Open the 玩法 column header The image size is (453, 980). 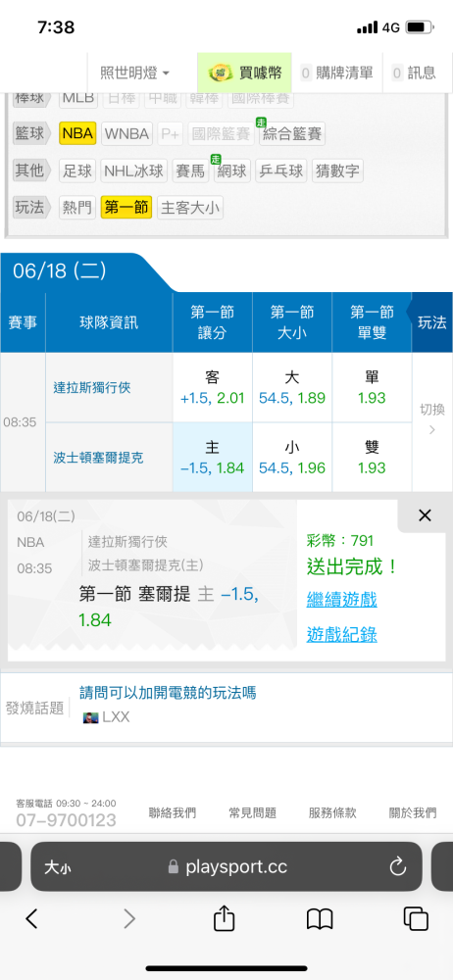[x=431, y=322]
